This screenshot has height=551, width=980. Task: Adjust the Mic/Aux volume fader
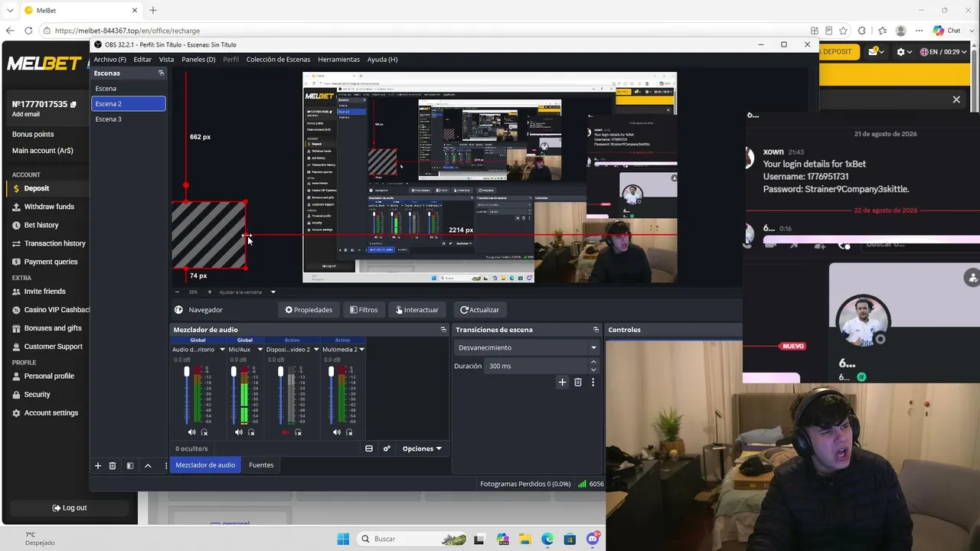click(234, 372)
